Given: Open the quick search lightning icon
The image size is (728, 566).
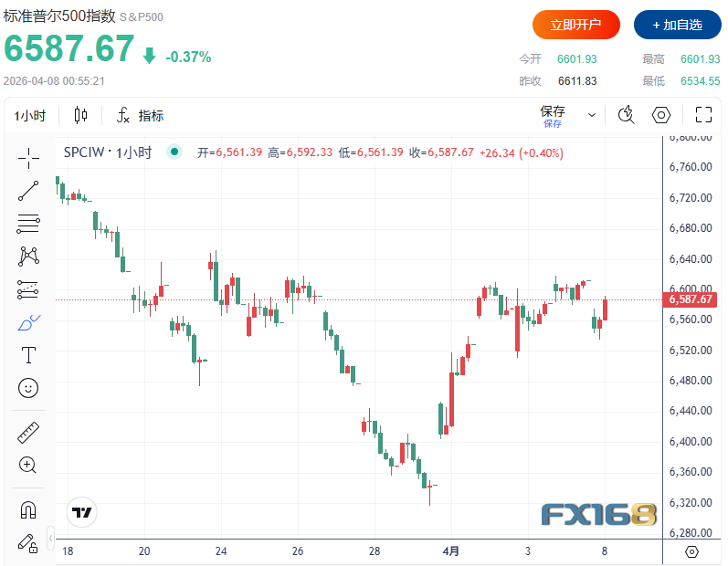Looking at the screenshot, I should (x=627, y=115).
